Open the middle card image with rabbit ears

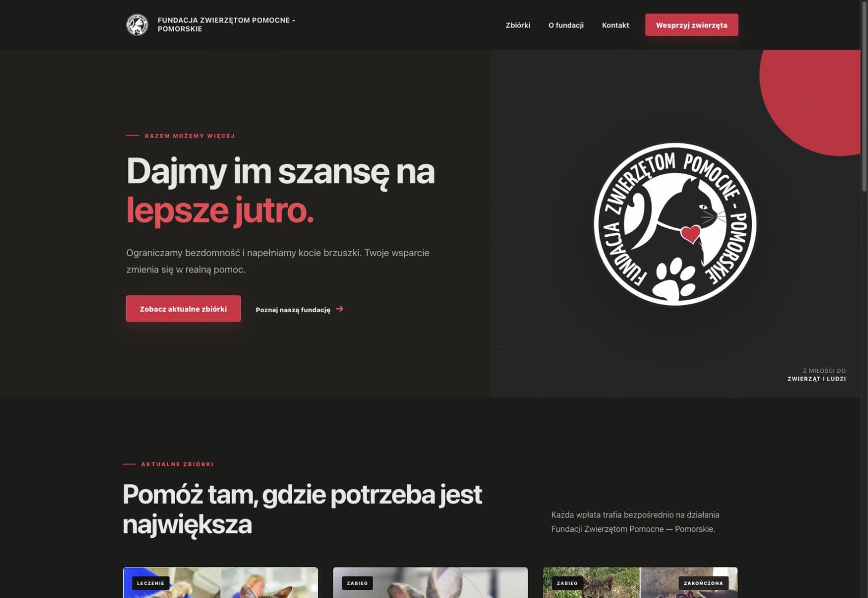click(x=430, y=583)
